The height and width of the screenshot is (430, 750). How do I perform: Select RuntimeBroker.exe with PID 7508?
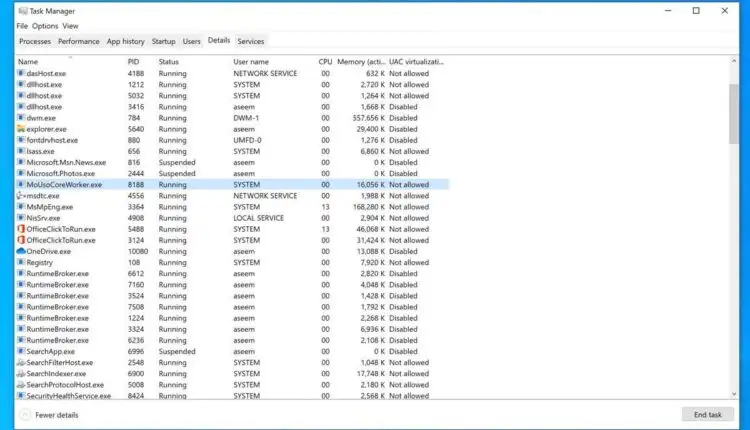point(232,307)
